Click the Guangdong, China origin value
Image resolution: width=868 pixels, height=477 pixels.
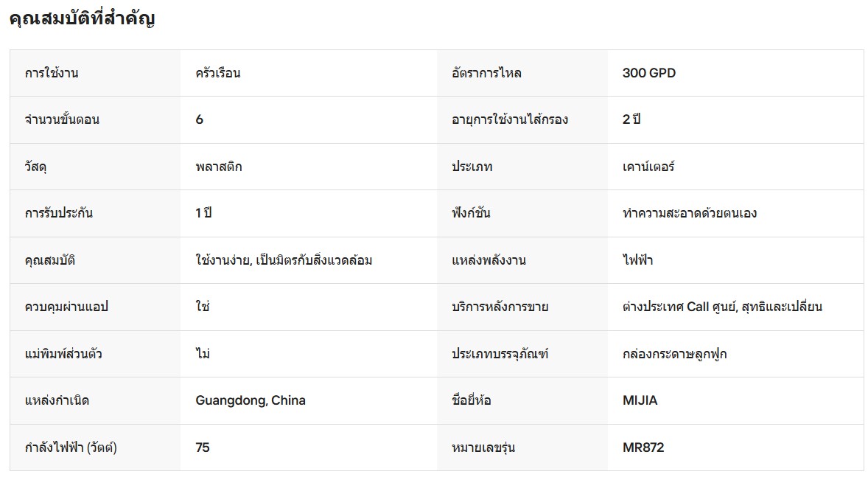point(251,400)
